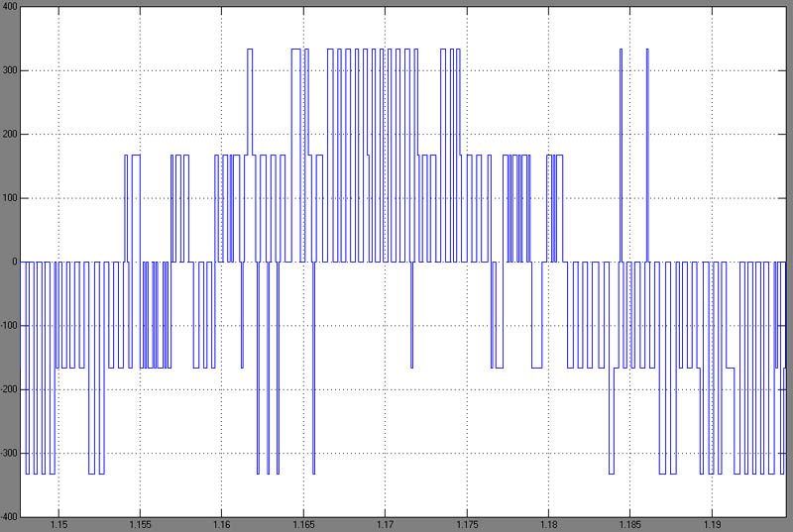Viewport: 793px width, 532px height.
Task: Click the x-axis tick label 1.165
Action: 303,525
